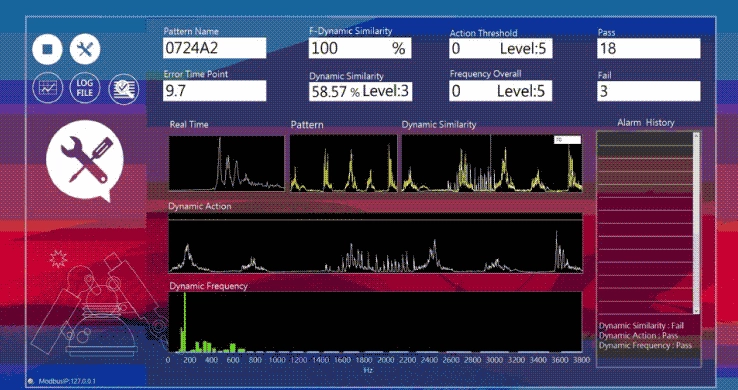Click the round stop button

click(47, 49)
